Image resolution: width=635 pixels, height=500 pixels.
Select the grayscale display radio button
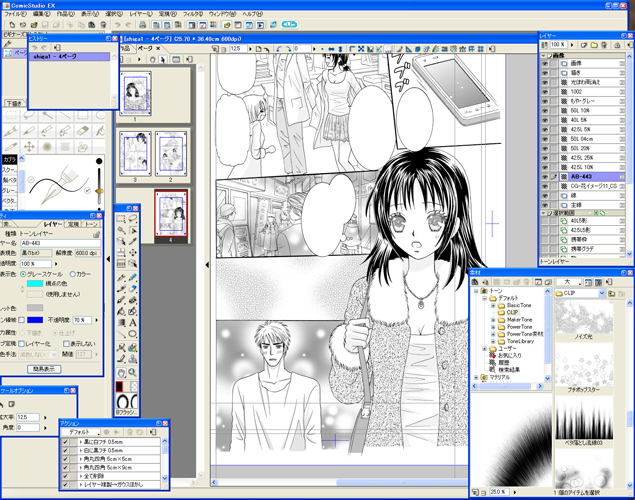tap(23, 274)
